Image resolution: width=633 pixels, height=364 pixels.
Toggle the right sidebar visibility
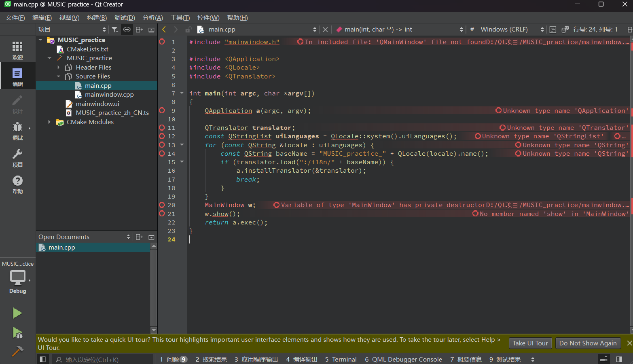tap(619, 359)
